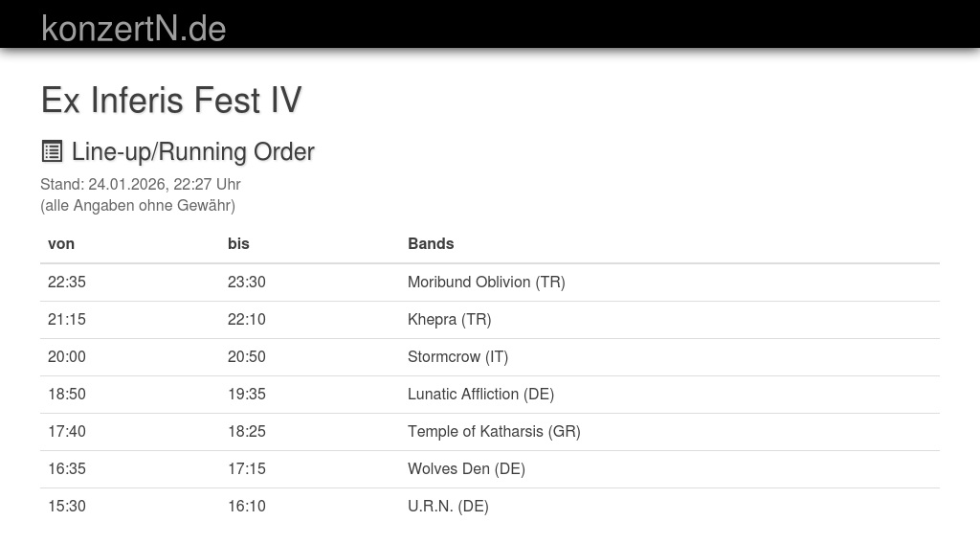Click the Stormcrow (IT) band name
This screenshot has width=980, height=544.
[457, 356]
